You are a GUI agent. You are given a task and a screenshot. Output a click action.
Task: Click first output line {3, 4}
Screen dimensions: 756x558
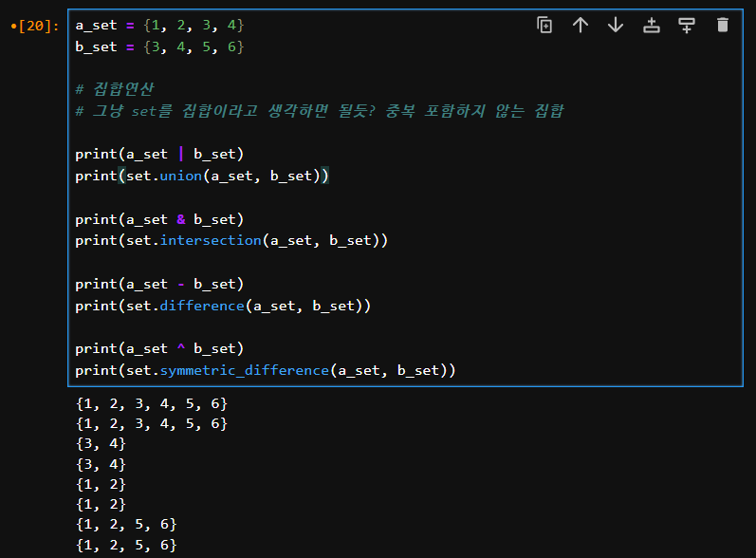(101, 443)
